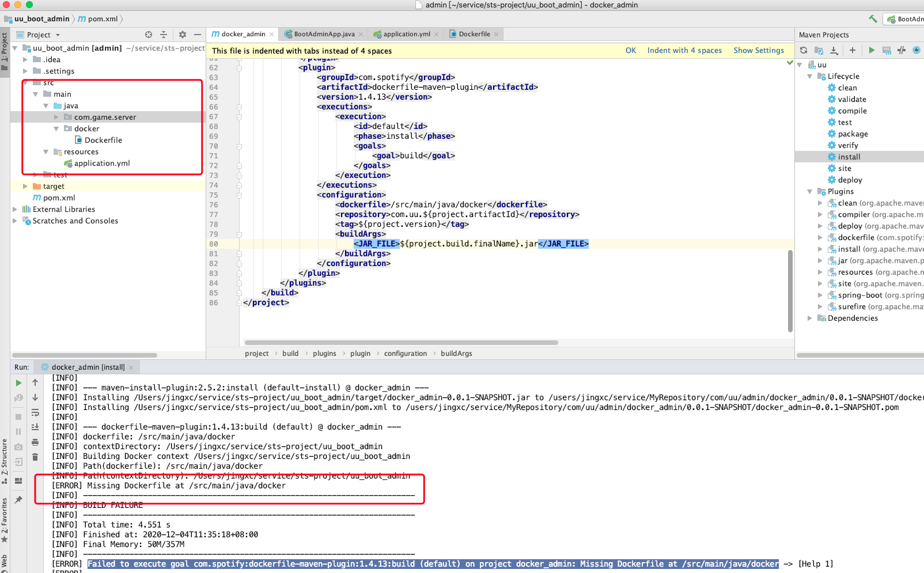Collapse the main folder in Project tree
This screenshot has width=924, height=573.
coord(36,94)
